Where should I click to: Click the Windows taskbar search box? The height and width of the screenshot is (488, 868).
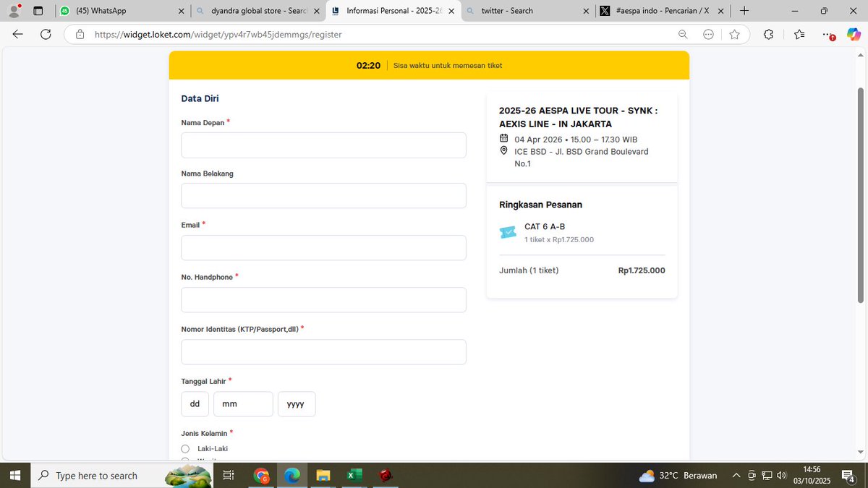pos(121,475)
